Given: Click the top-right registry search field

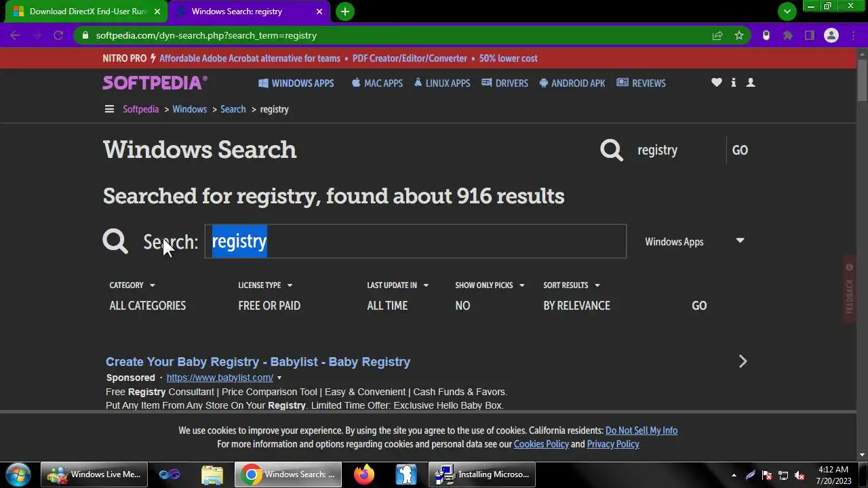Looking at the screenshot, I should (678, 150).
